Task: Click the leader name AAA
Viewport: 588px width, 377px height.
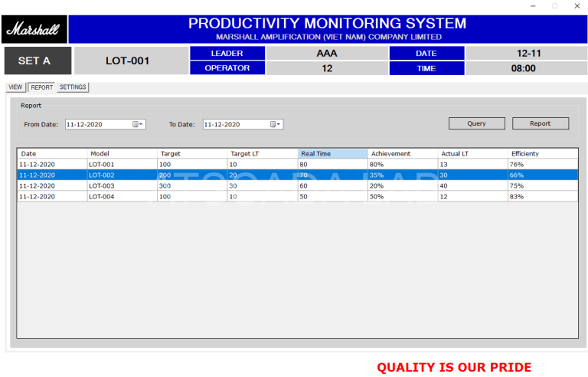Action: (327, 54)
